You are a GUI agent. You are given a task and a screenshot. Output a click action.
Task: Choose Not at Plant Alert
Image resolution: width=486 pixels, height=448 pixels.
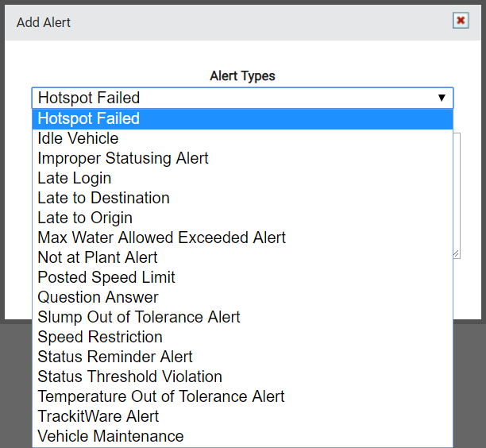(x=242, y=257)
